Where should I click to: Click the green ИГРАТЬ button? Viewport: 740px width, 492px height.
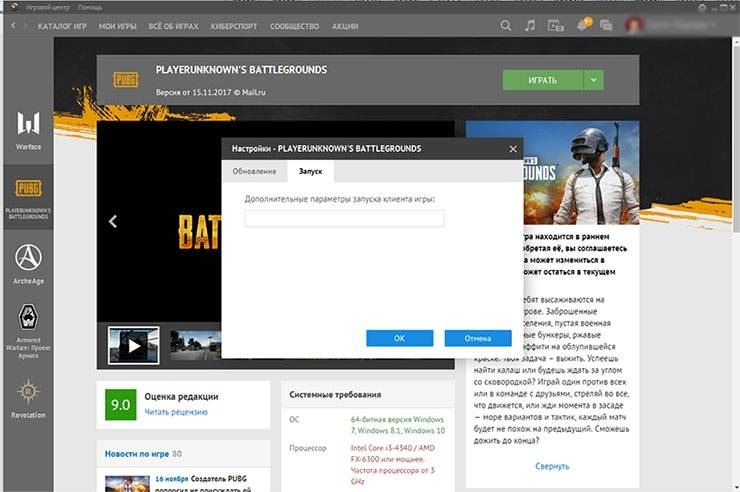click(543, 80)
